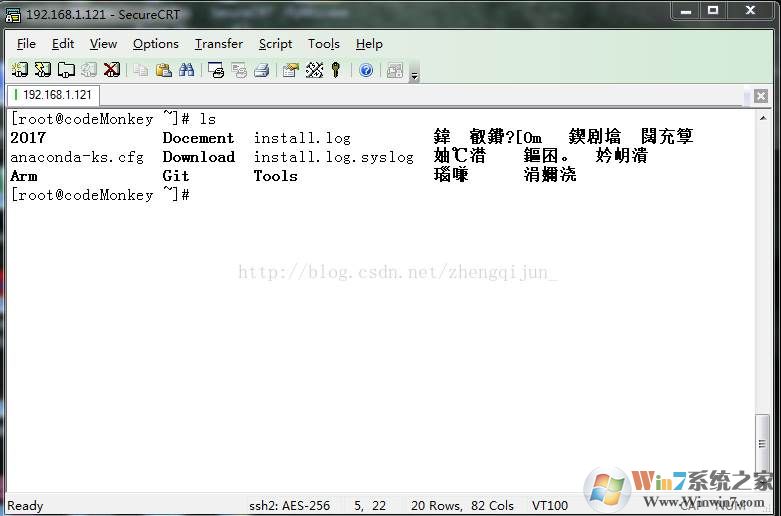The height and width of the screenshot is (516, 781).
Task: Click the Disconnect icon with red X
Action: pyautogui.click(x=112, y=70)
